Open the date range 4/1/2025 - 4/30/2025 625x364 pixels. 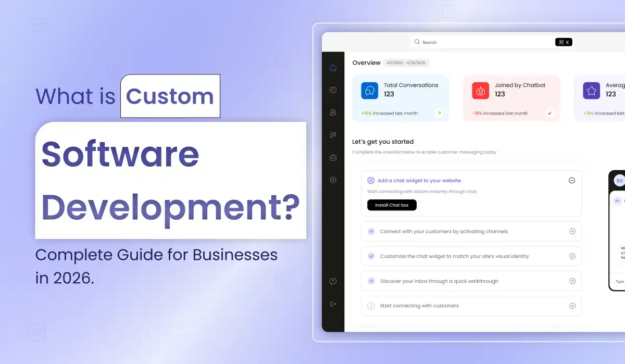coord(406,63)
